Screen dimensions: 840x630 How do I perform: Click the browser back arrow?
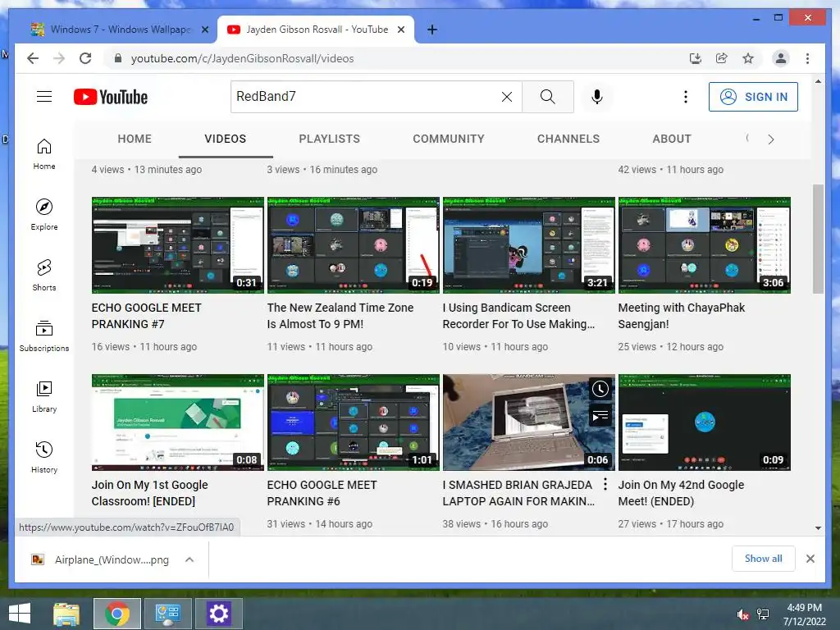pos(33,58)
